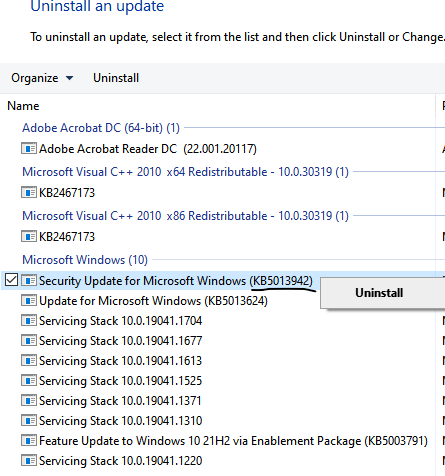This screenshot has height=476, width=445.
Task: Collapse the Adobe Acrobat DC (64-bit) group
Action: click(x=101, y=128)
